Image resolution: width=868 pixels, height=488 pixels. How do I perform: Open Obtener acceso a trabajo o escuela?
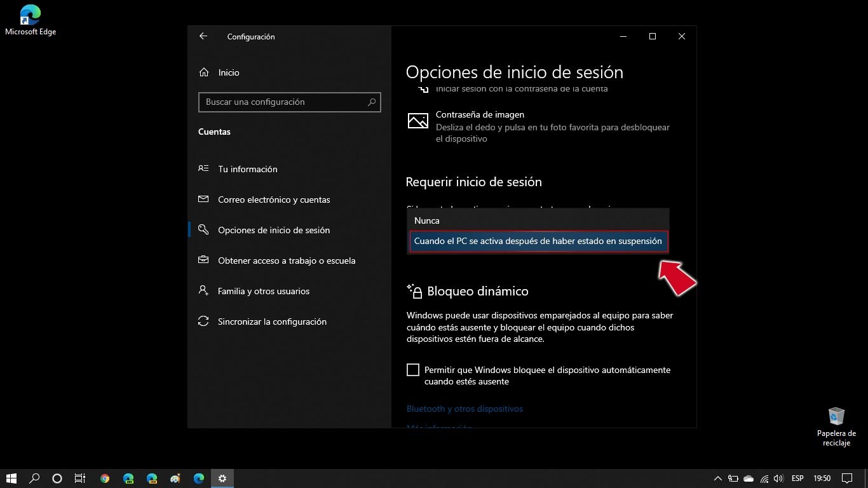tap(287, 260)
